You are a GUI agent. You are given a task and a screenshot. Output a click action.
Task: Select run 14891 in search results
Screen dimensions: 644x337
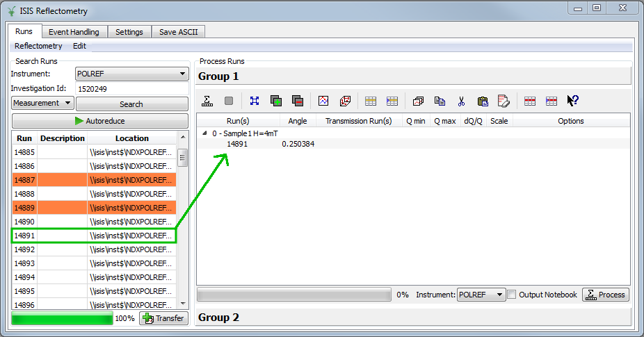[x=94, y=236]
